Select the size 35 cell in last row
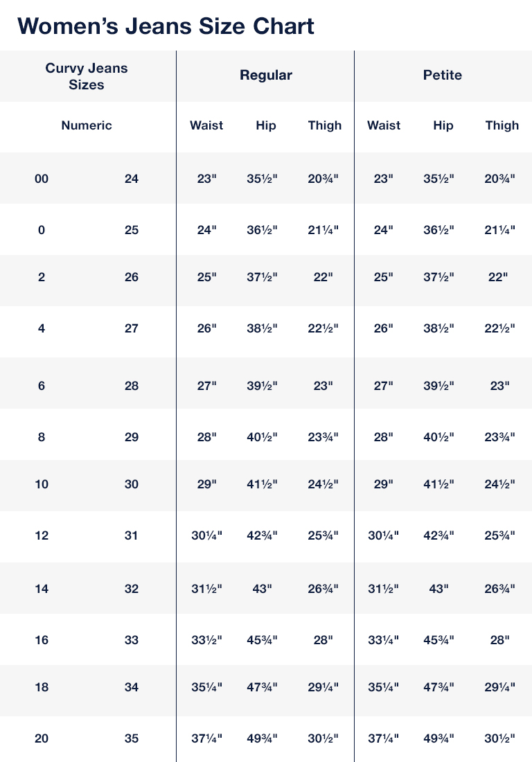The width and height of the screenshot is (532, 762). [132, 738]
